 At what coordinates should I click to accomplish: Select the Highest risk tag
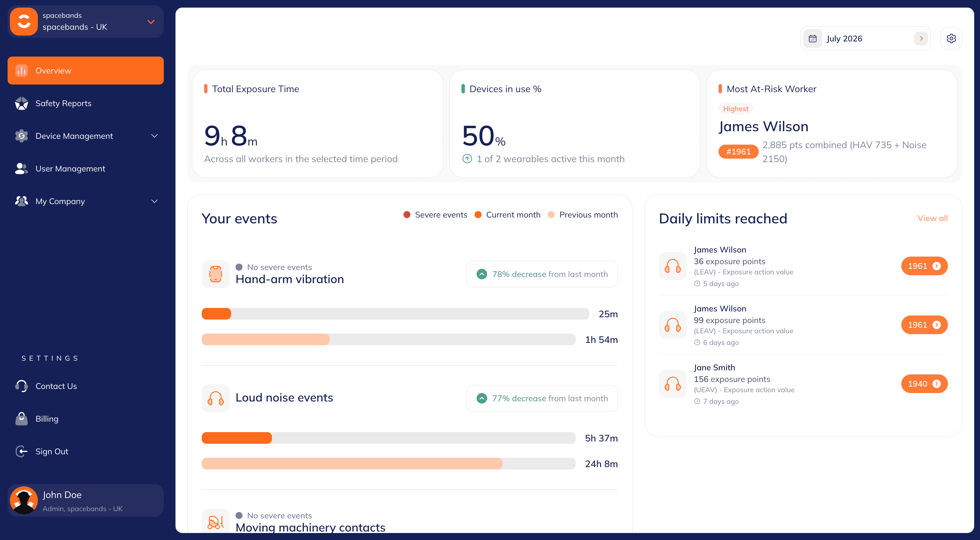tap(735, 109)
